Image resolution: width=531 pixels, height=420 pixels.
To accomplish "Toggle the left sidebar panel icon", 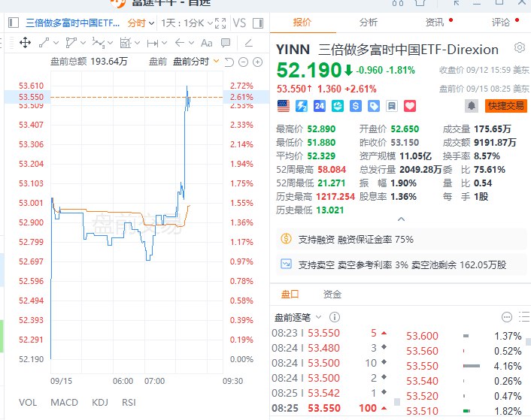I will (x=14, y=23).
